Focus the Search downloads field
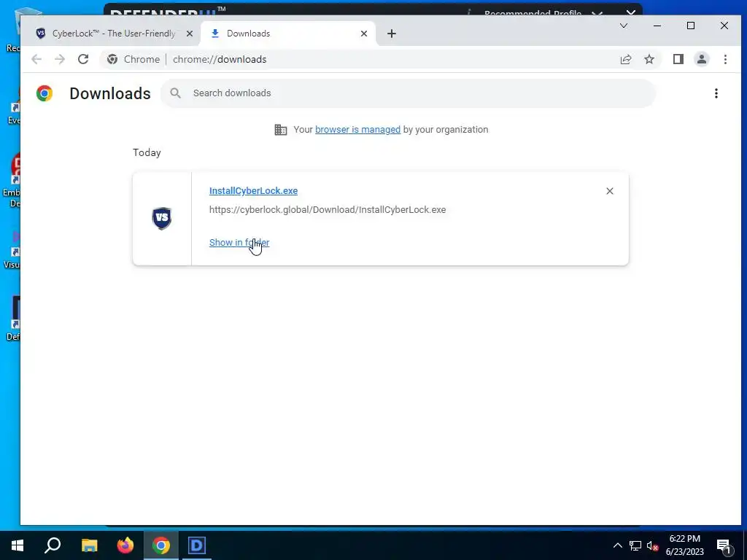The image size is (747, 560). tap(409, 93)
